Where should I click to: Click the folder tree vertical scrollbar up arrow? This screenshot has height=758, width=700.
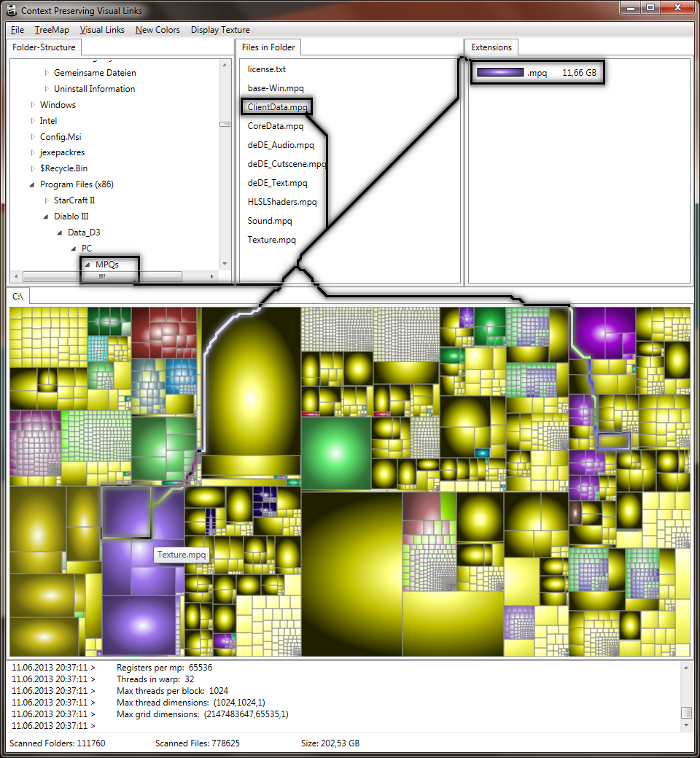point(224,65)
